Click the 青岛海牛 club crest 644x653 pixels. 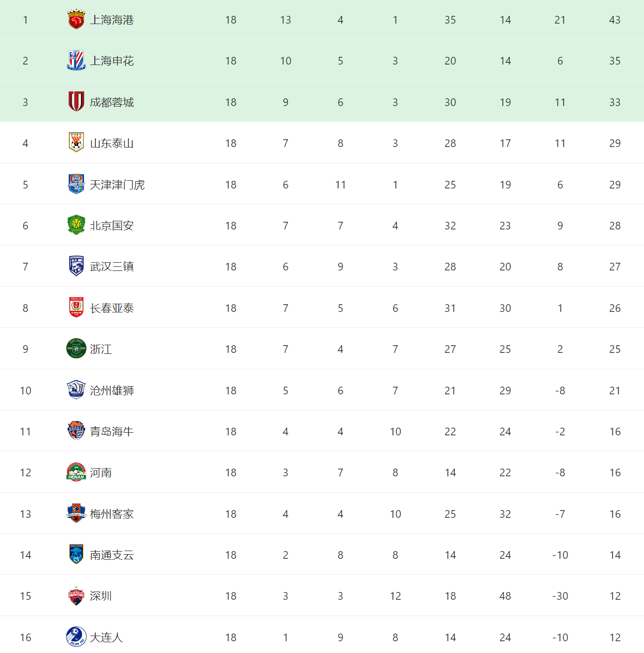coord(76,431)
